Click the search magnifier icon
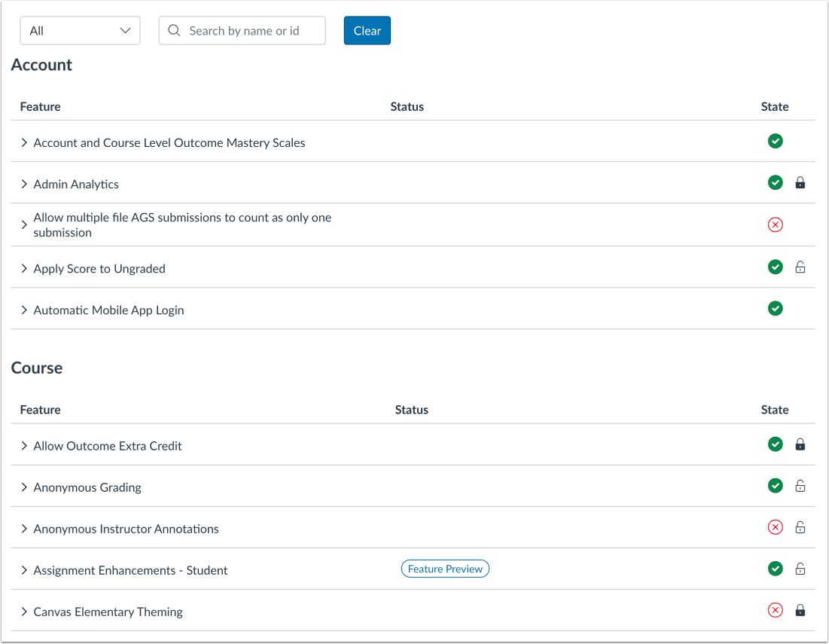Screen dimensions: 829x644 (175, 30)
